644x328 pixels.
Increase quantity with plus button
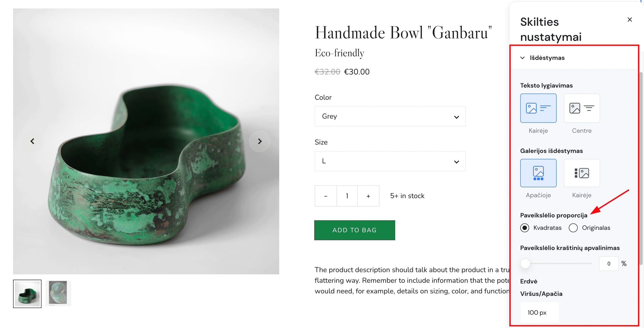[x=368, y=196]
